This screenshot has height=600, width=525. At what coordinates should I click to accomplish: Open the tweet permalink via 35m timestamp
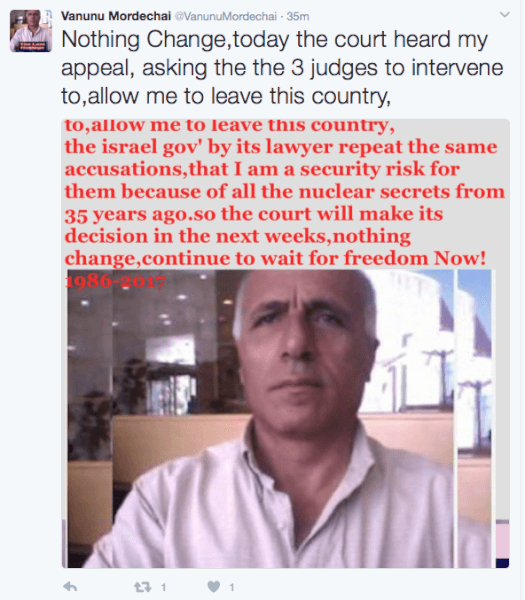[x=298, y=16]
